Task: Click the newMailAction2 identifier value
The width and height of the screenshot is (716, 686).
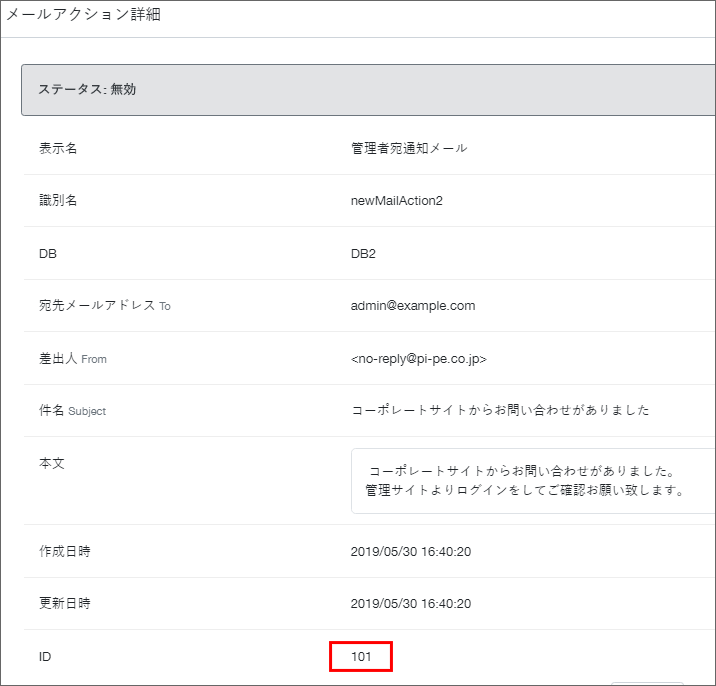Action: [396, 201]
